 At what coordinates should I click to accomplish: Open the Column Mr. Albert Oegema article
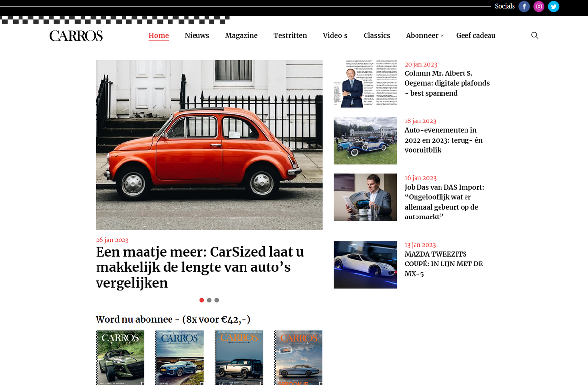446,83
